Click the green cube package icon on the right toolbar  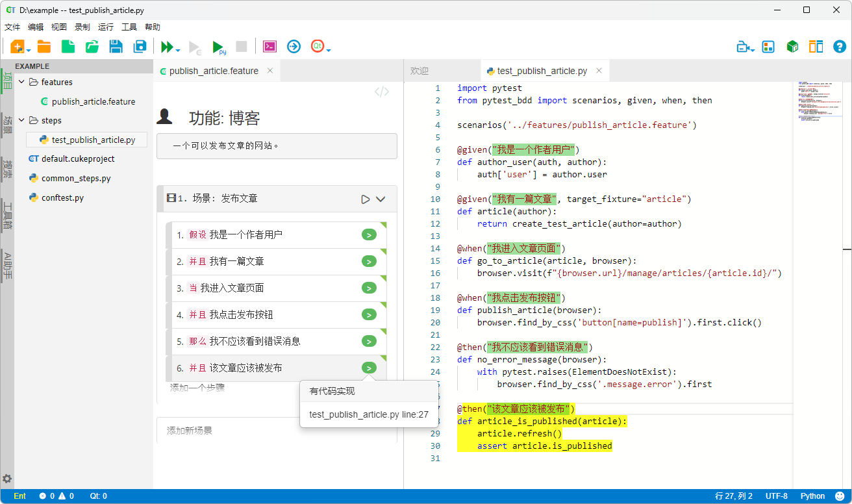pyautogui.click(x=792, y=46)
